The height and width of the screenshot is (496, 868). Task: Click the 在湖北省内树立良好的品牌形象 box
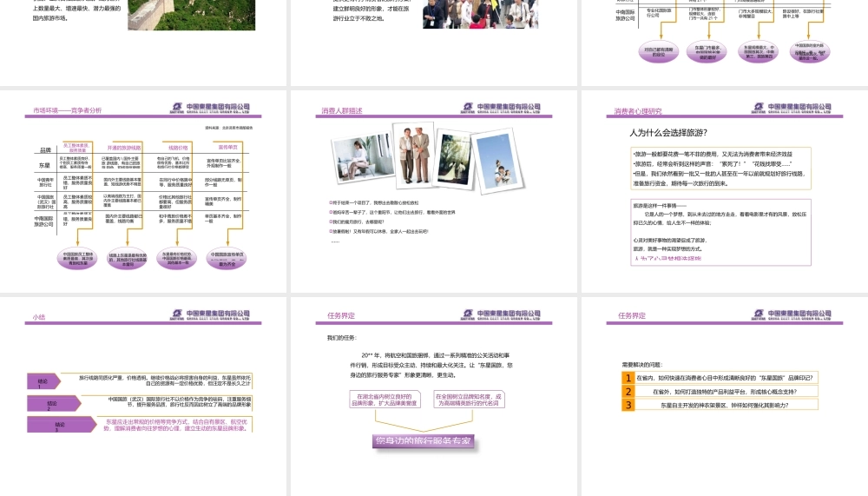pyautogui.click(x=385, y=400)
